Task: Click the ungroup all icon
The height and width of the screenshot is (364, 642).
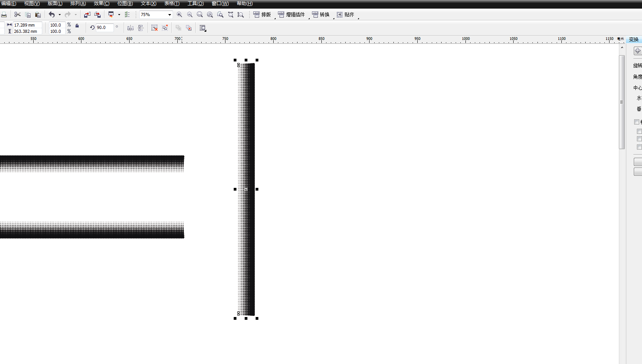Action: pos(165,28)
